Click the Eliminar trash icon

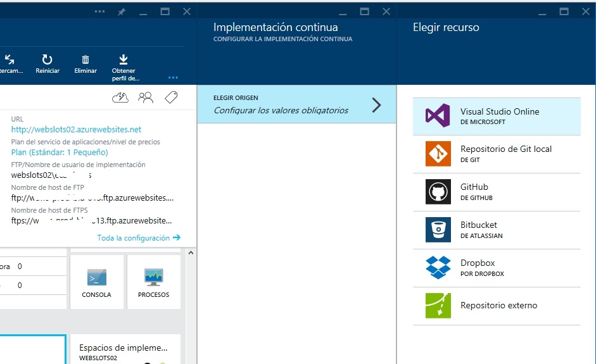[86, 60]
